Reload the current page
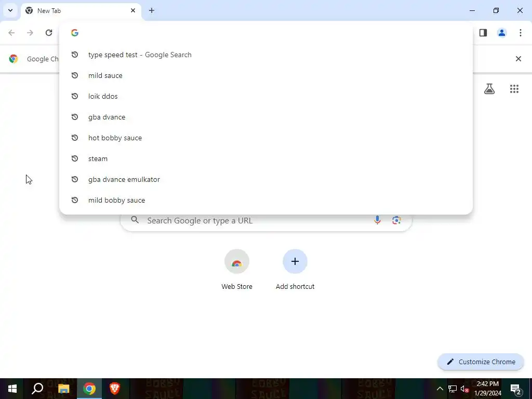 click(49, 33)
